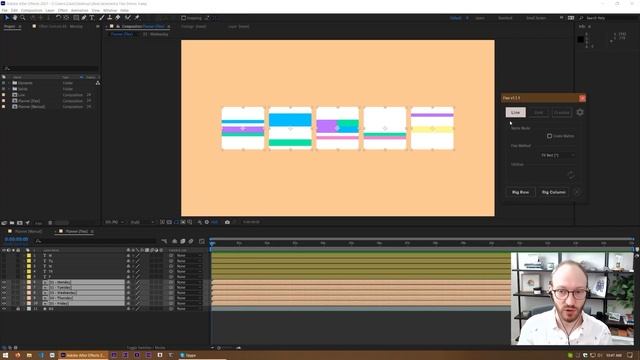Viewport: 640px width, 360px height.
Task: Open Flex panel settings gear
Action: [580, 112]
